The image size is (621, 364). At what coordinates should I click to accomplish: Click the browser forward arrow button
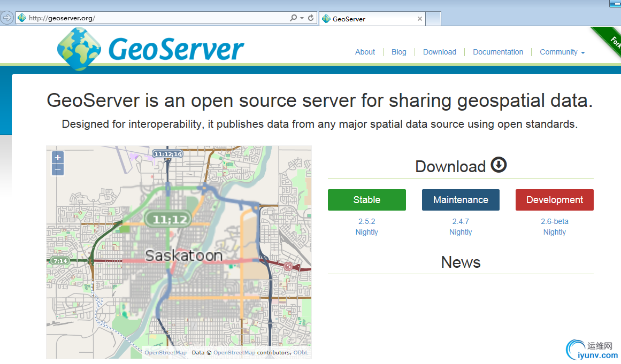point(7,18)
